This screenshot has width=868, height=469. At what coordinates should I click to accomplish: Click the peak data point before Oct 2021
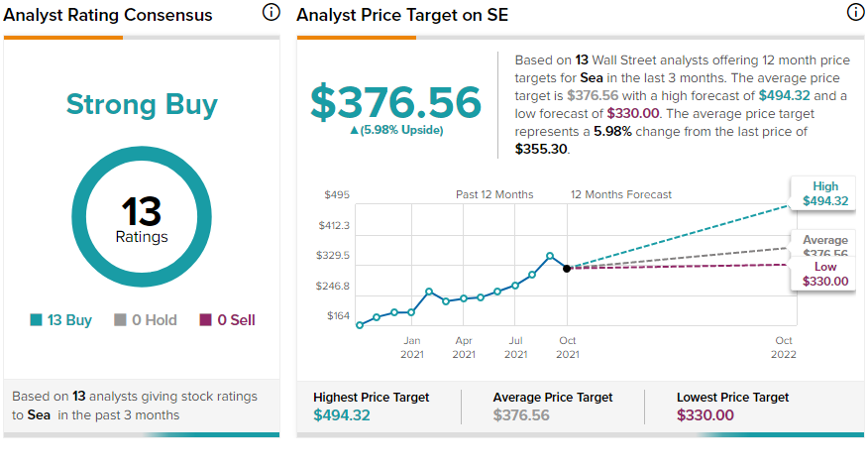[550, 256]
